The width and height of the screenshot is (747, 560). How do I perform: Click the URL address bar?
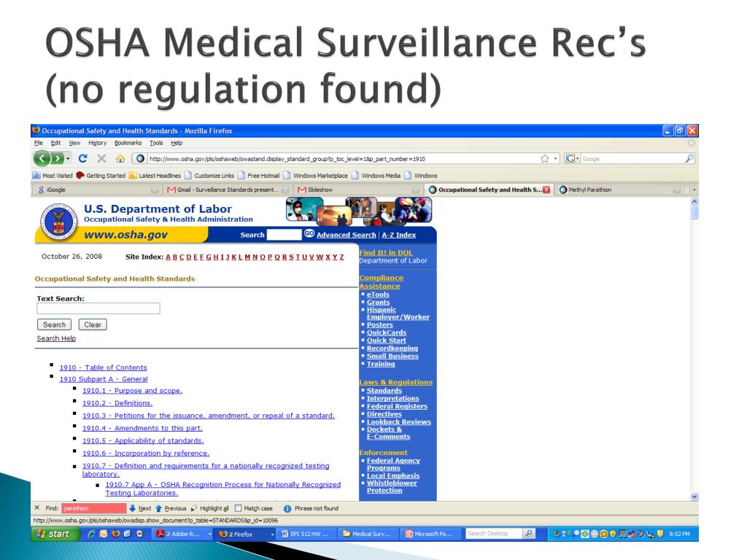343,158
